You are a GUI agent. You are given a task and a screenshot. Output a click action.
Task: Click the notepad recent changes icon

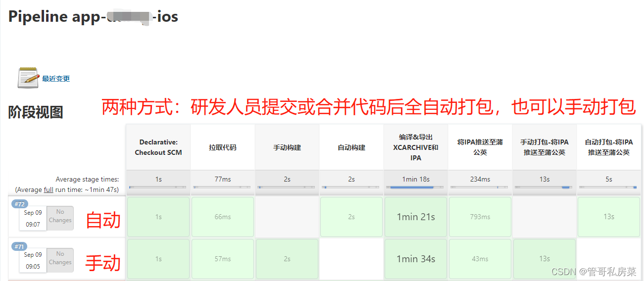28,78
